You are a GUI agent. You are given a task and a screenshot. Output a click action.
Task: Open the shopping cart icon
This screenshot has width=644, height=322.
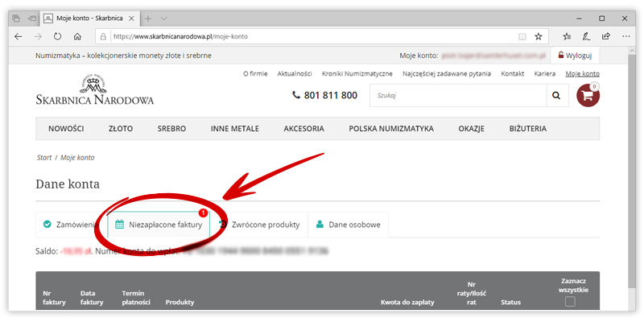click(588, 95)
